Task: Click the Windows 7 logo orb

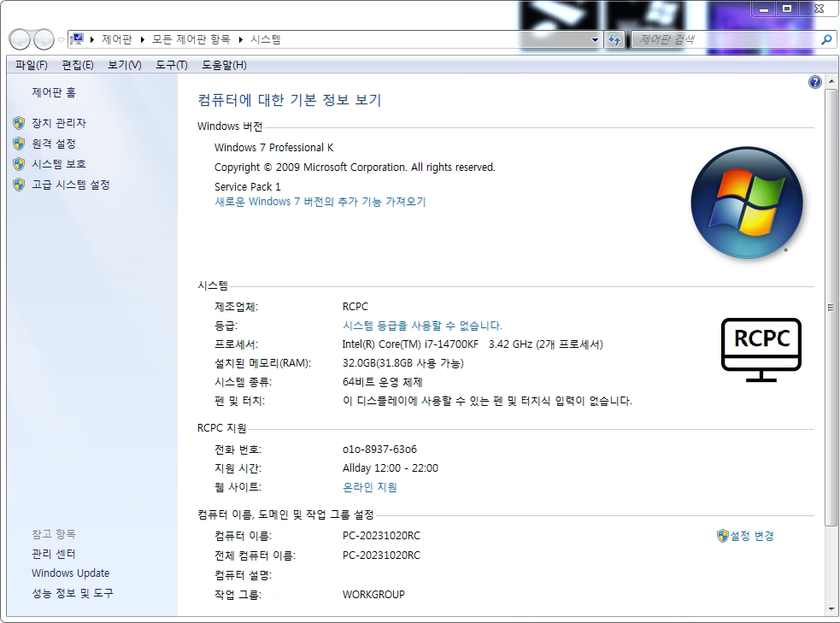Action: (747, 203)
